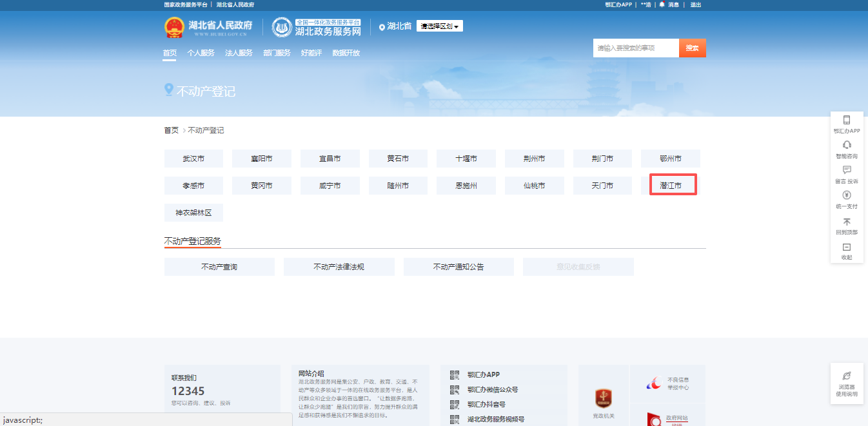The width and height of the screenshot is (868, 426).
Task: Open the 不动产查询 service button
Action: pyautogui.click(x=219, y=267)
